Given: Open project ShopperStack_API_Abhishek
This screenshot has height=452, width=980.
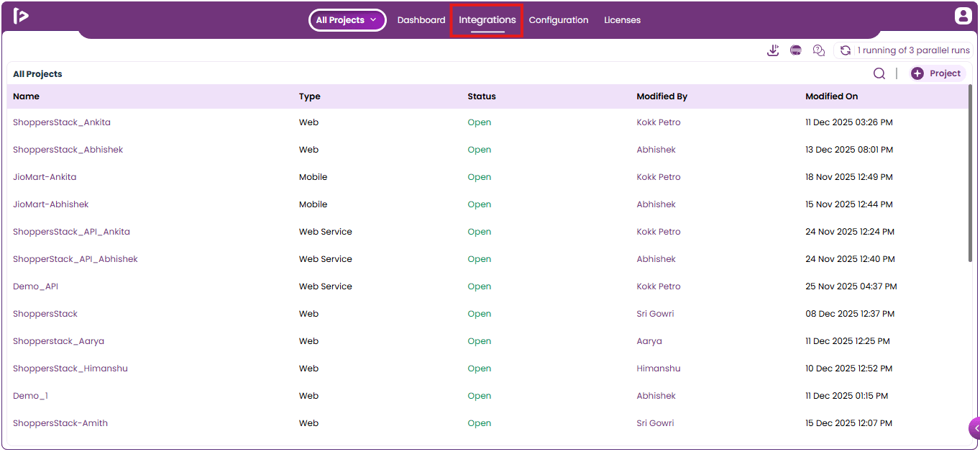Looking at the screenshot, I should 75,259.
